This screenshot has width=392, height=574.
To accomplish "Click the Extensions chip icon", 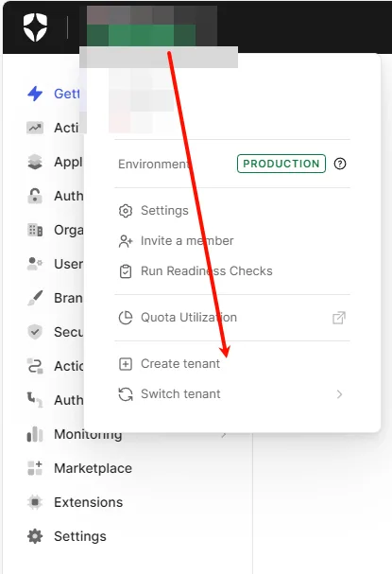I will (35, 502).
